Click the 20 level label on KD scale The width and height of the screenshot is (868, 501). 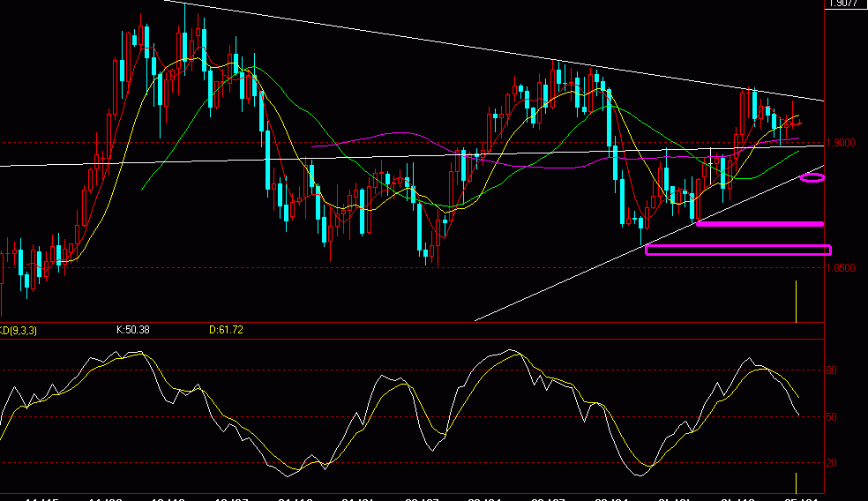coord(832,463)
